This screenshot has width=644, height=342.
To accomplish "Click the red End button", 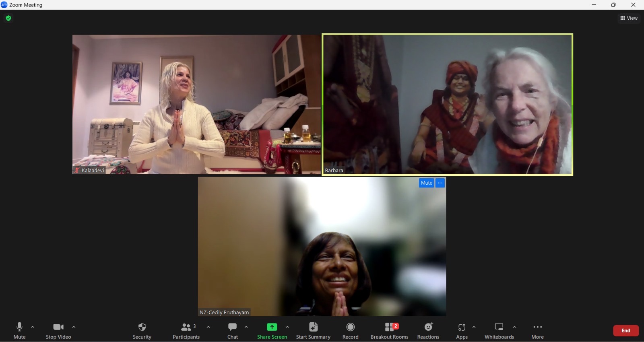I will coord(625,330).
